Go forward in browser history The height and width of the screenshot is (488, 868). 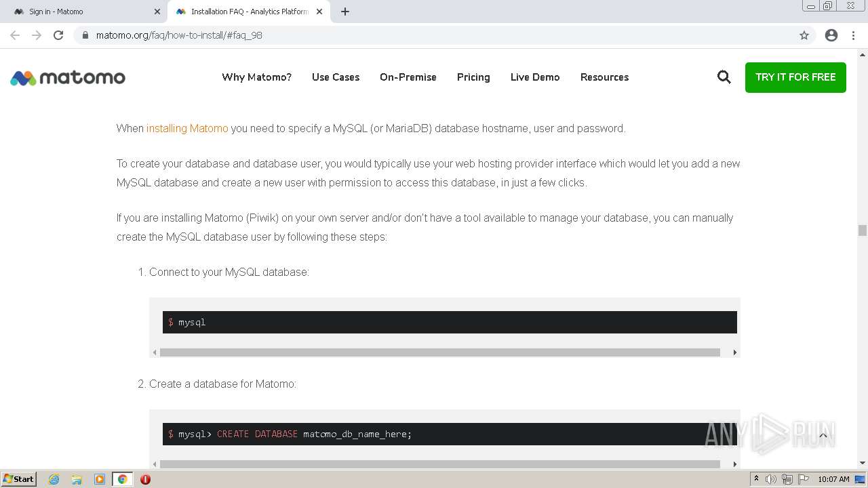tap(37, 35)
